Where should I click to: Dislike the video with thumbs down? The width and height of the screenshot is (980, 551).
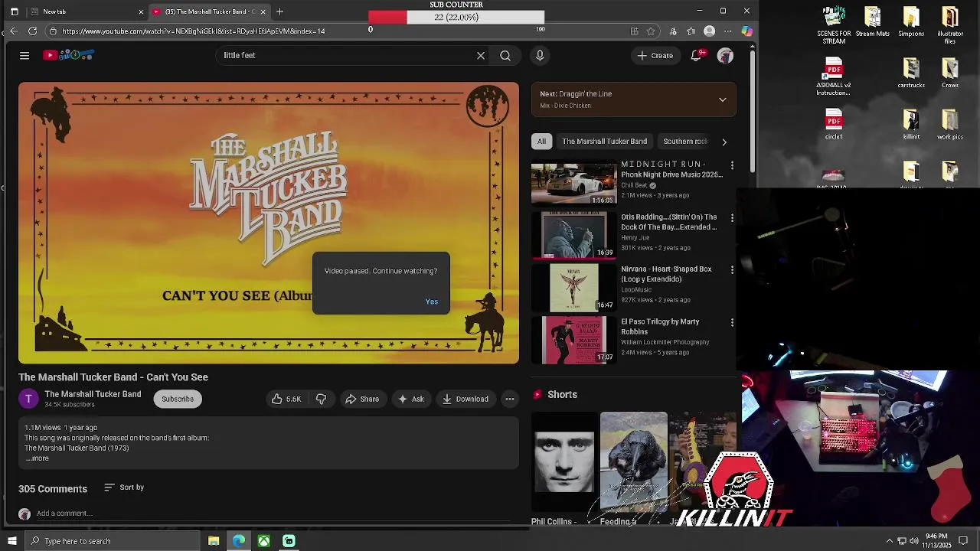322,399
